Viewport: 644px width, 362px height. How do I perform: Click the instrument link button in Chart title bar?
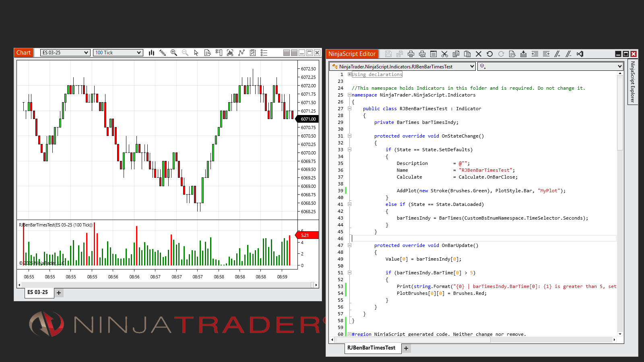pos(287,53)
